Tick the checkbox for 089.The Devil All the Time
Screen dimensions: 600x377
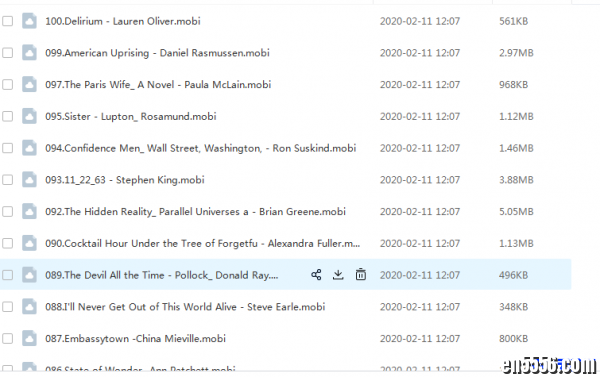tap(8, 275)
